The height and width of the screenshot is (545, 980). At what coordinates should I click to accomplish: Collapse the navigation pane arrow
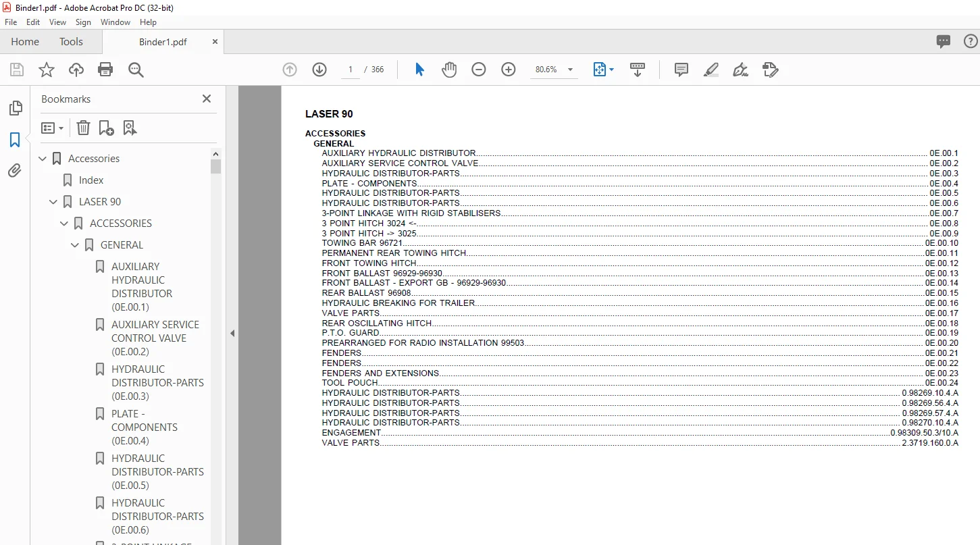tap(232, 333)
